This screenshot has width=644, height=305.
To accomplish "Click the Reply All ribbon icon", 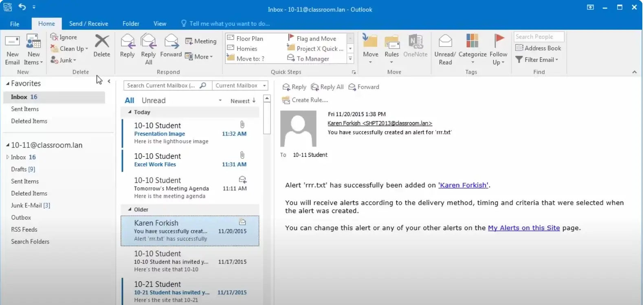I will [x=148, y=42].
